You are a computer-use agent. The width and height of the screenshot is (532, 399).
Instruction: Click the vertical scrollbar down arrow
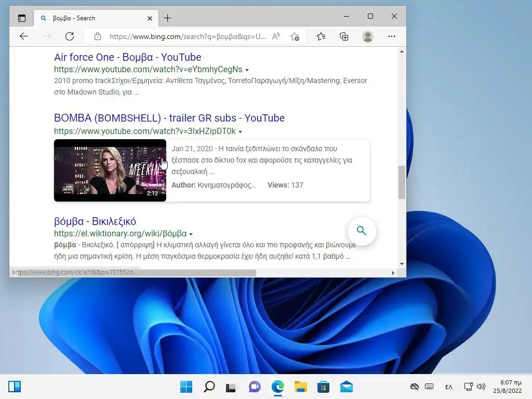402,263
